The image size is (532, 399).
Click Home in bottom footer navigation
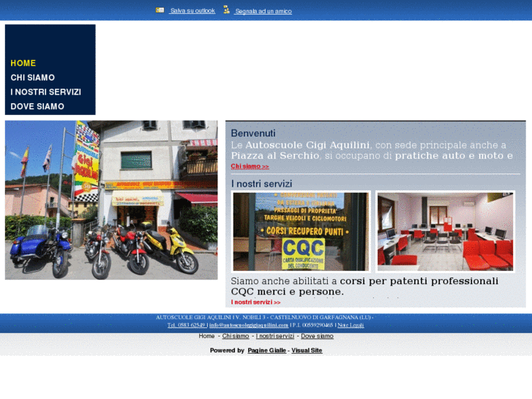tap(206, 336)
